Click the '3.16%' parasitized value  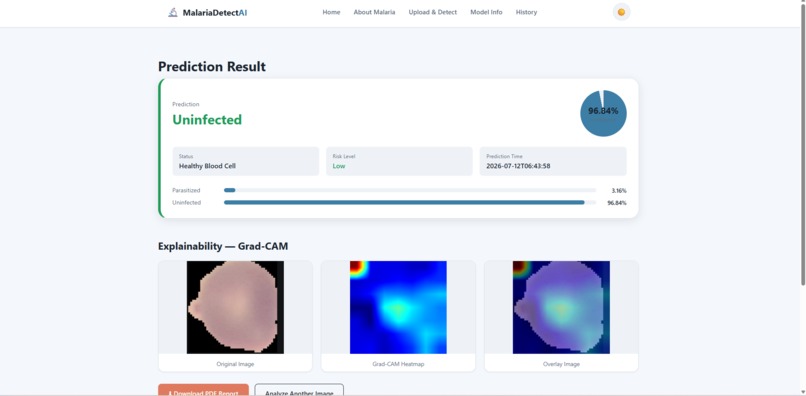619,191
